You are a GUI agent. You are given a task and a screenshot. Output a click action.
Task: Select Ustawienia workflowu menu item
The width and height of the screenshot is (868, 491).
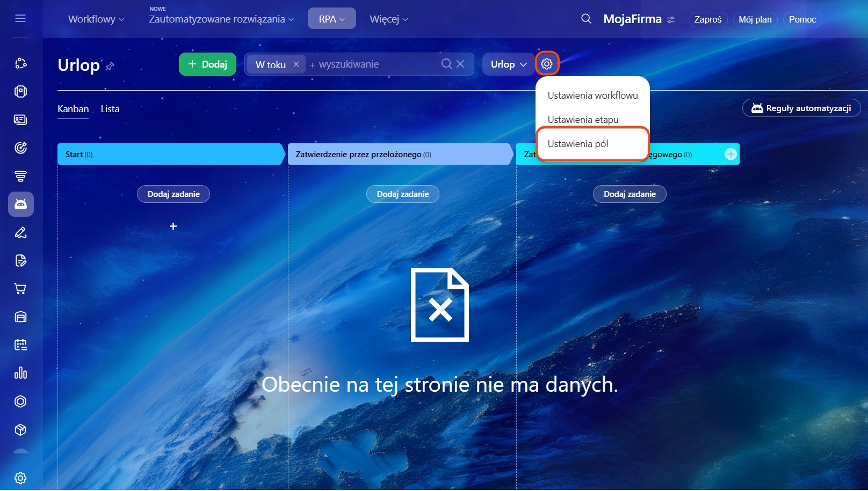592,96
